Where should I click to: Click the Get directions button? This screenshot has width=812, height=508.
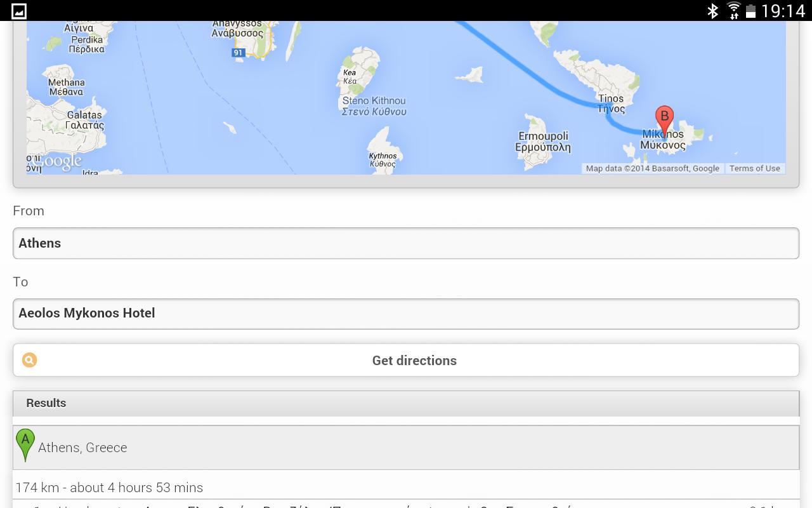point(406,360)
